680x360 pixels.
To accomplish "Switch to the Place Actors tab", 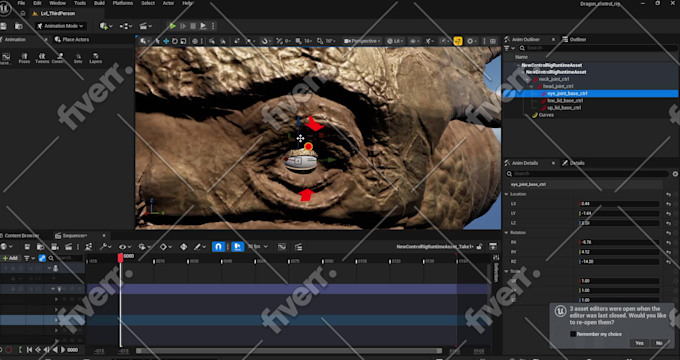I will 72,39.
